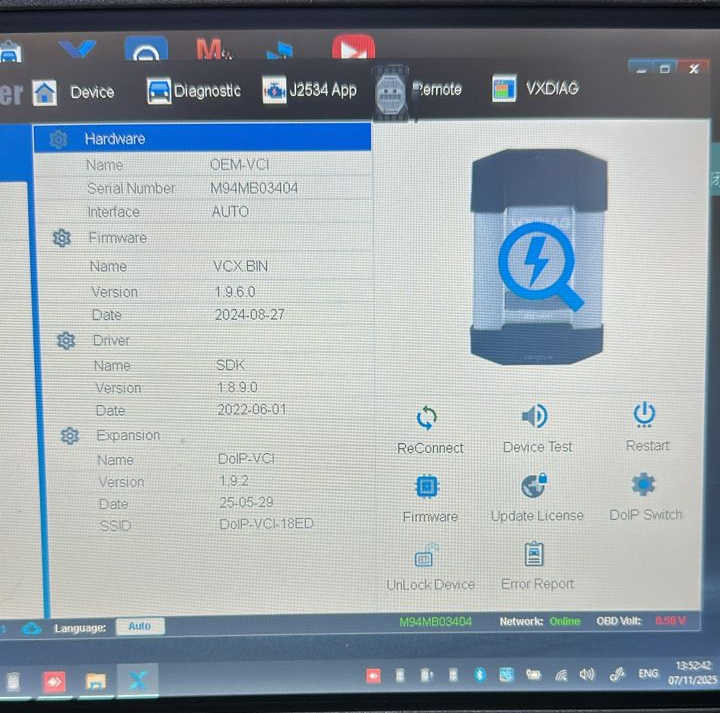
Task: Open the Device tab
Action: [x=75, y=92]
